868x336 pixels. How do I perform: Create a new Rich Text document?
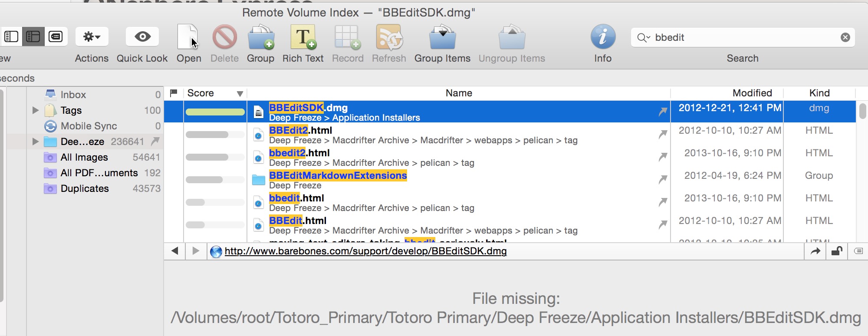303,37
